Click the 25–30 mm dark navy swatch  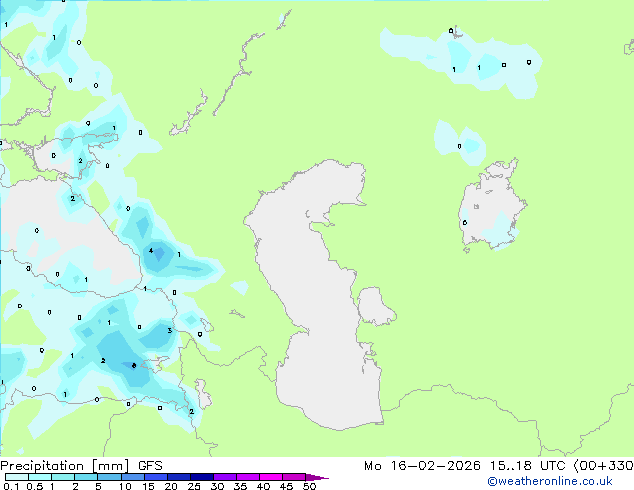(201, 477)
